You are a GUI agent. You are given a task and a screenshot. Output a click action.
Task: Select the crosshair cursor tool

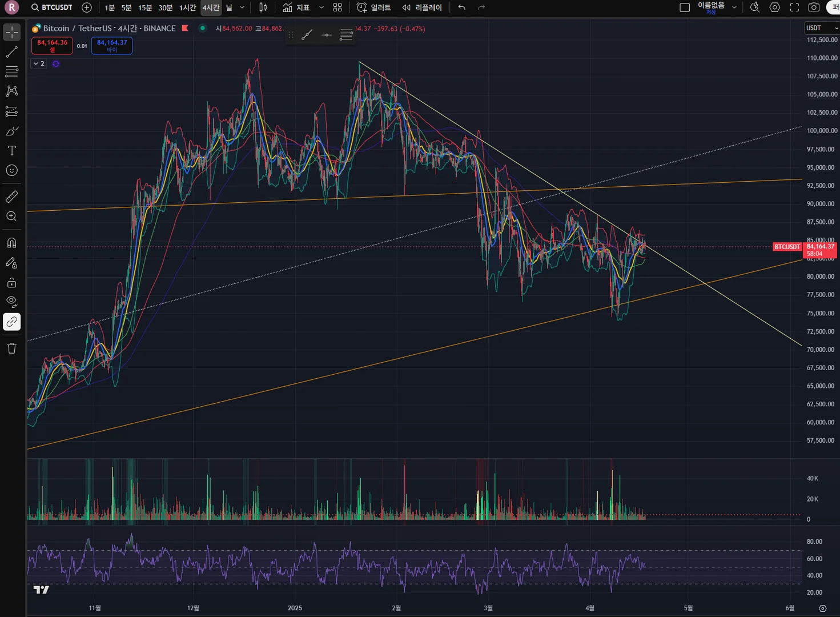point(12,33)
